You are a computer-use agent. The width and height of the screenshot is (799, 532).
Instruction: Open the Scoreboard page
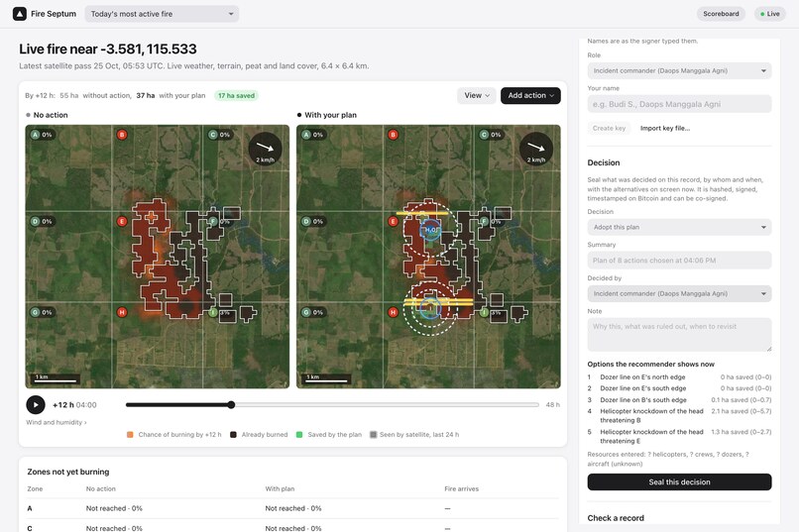click(721, 14)
